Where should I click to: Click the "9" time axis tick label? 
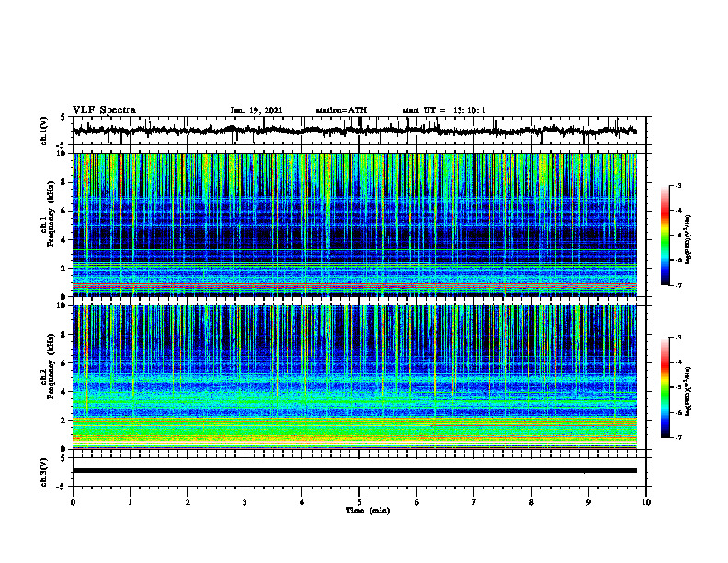click(x=588, y=502)
